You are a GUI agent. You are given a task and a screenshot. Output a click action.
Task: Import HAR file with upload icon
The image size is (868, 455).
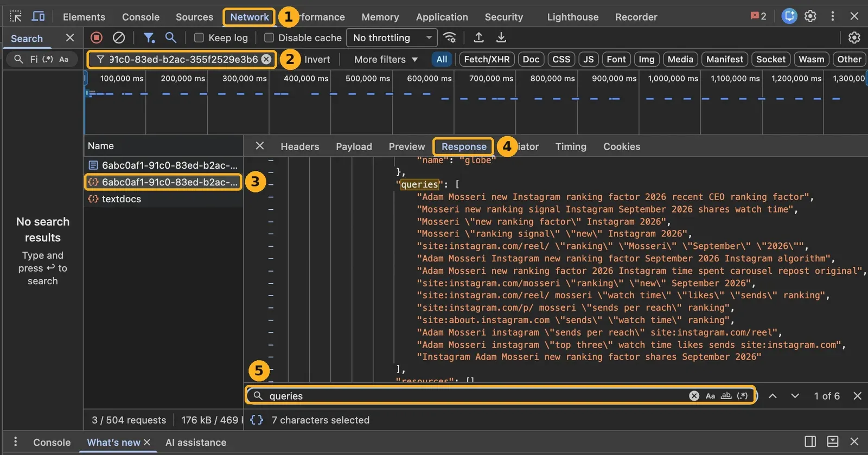point(478,37)
